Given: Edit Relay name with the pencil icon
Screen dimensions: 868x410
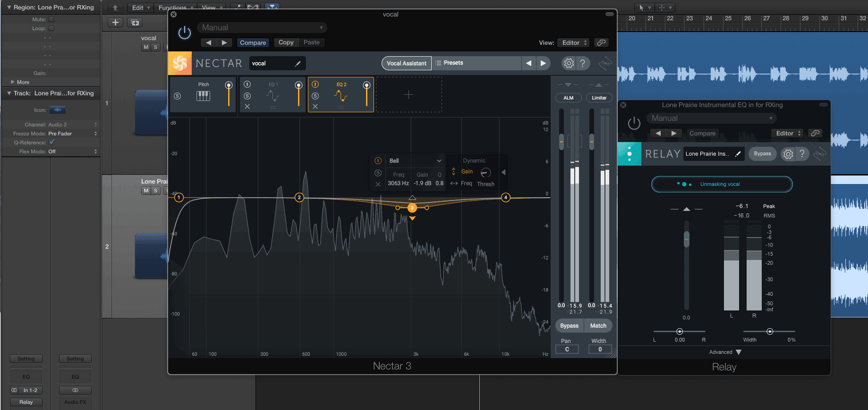Looking at the screenshot, I should [x=738, y=154].
